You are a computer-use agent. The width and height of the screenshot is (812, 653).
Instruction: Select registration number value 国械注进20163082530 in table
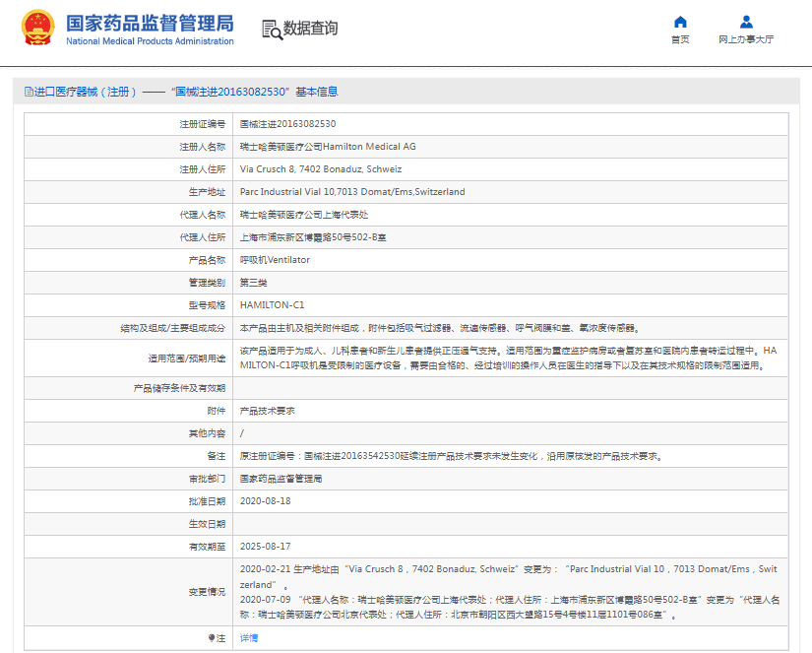click(288, 124)
